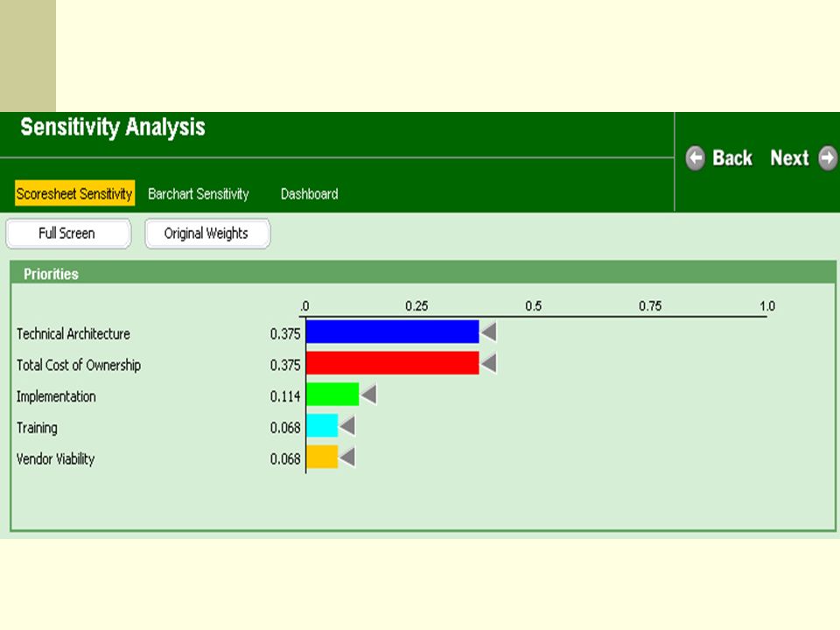Select the Scoresheet Sensitivity tab
Screen dimensions: 840x630
pyautogui.click(x=74, y=193)
